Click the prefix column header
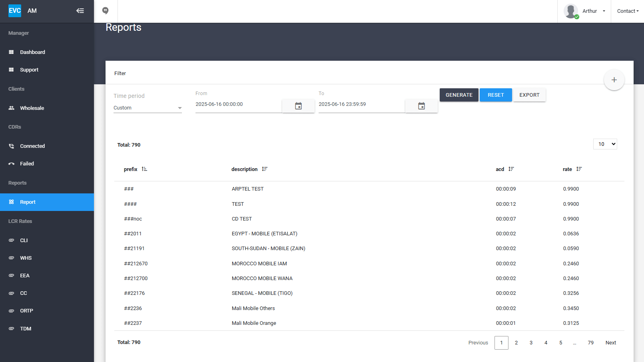Image resolution: width=644 pixels, height=362 pixels. pyautogui.click(x=130, y=169)
